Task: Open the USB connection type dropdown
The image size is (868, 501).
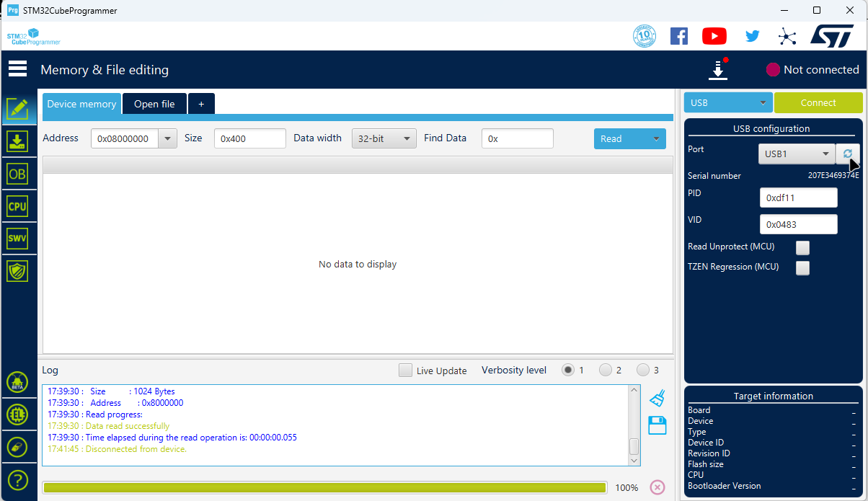Action: point(728,102)
